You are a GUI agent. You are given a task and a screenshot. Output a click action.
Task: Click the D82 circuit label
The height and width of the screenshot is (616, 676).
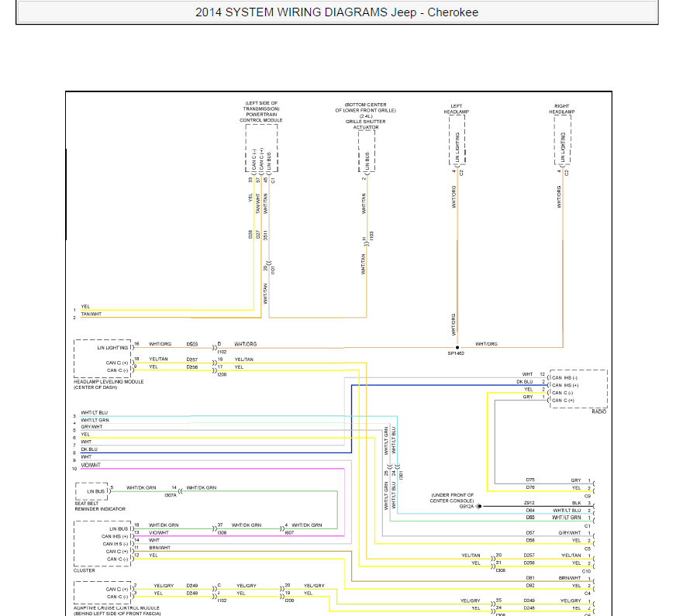530,586
